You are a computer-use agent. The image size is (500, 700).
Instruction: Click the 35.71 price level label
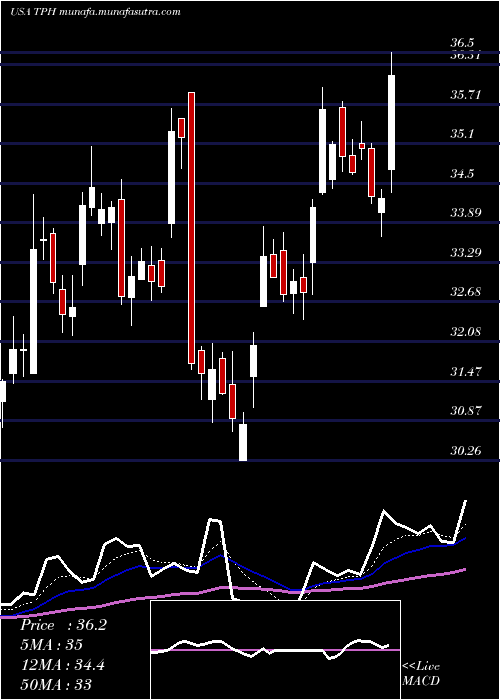click(465, 95)
